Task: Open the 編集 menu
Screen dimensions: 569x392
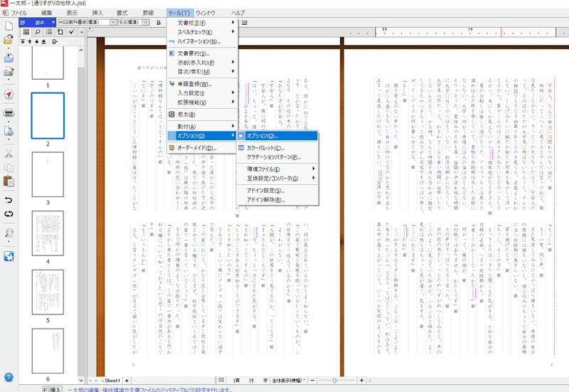Action: tap(46, 13)
